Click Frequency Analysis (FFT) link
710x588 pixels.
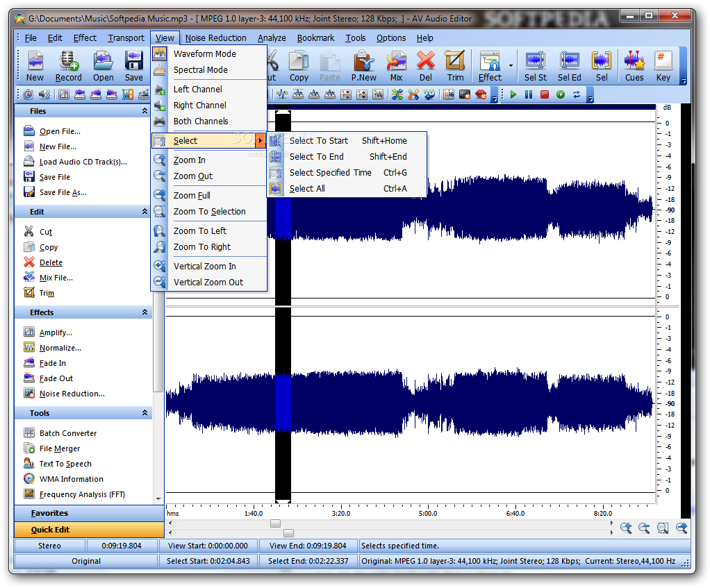82,494
